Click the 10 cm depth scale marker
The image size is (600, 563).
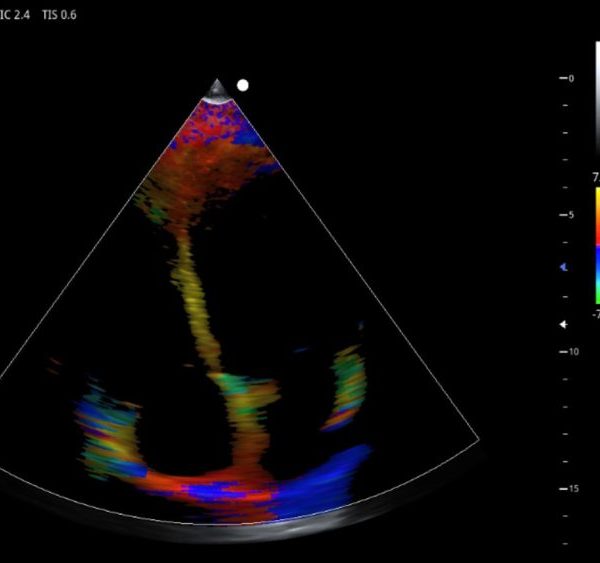[572, 352]
